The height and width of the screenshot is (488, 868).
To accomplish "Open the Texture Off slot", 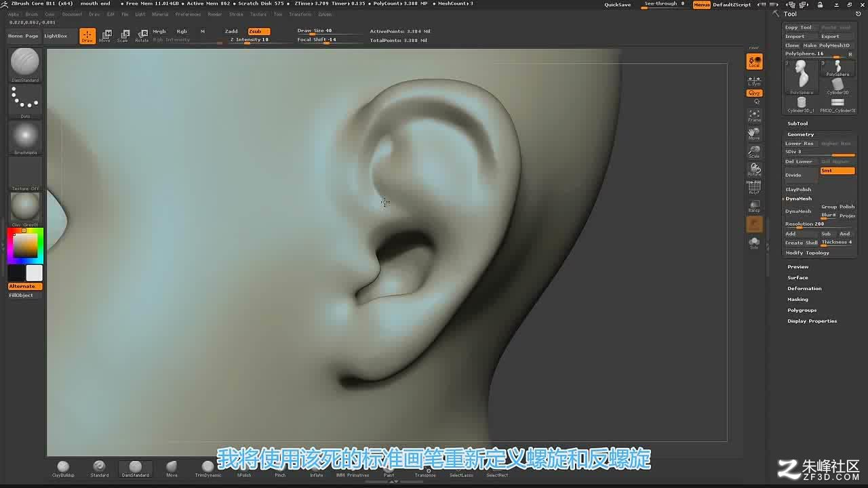I will [x=25, y=174].
